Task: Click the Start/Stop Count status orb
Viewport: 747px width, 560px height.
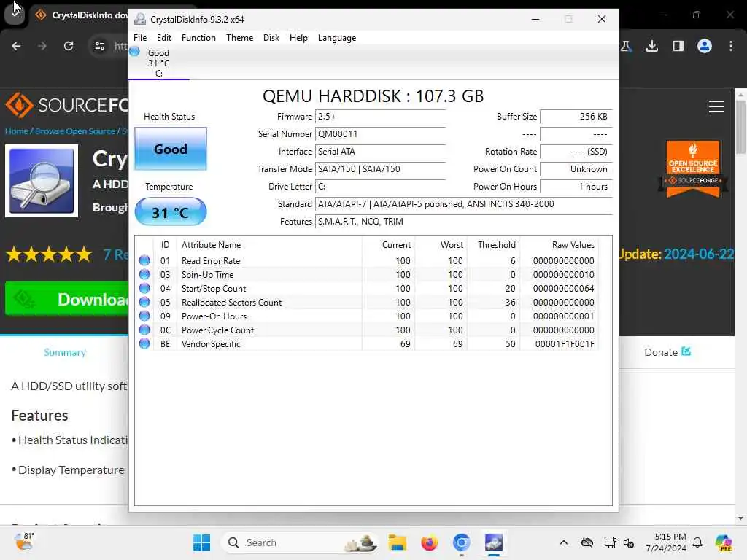Action: (144, 288)
